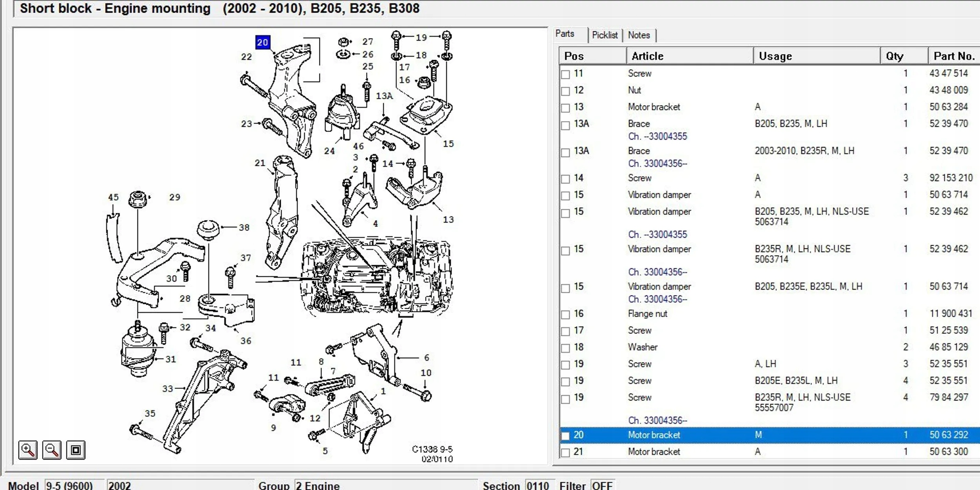Tick checkbox for position 16 Flange nut
Image resolution: width=980 pixels, height=490 pixels.
point(565,314)
